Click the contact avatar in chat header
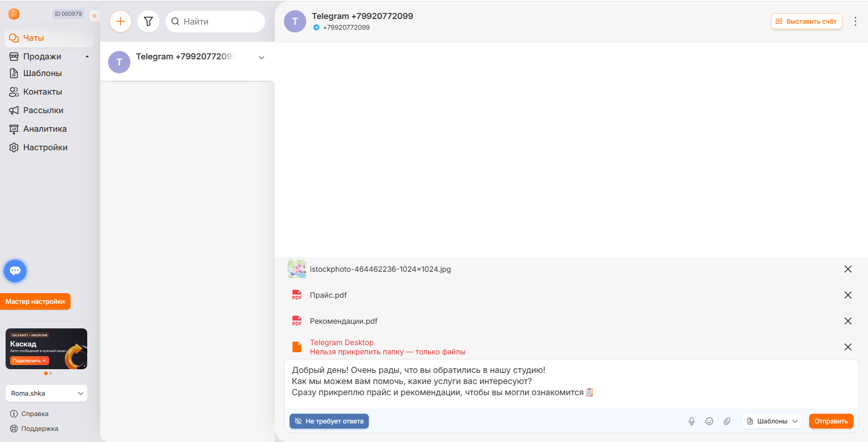This screenshot has width=868, height=442. click(x=295, y=21)
